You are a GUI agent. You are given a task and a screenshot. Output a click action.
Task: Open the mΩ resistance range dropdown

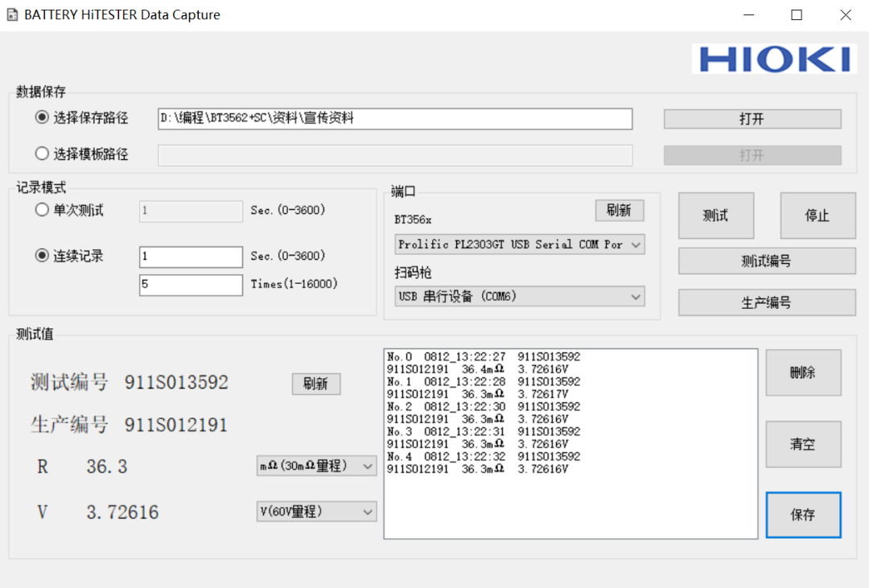316,467
